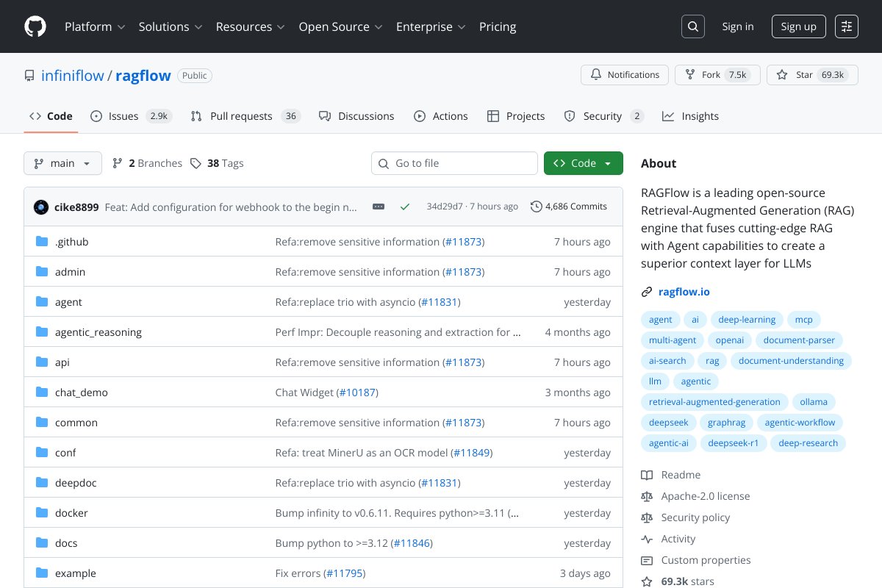Image resolution: width=882 pixels, height=588 pixels.
Task: Open the main branch dropdown
Action: 62,163
